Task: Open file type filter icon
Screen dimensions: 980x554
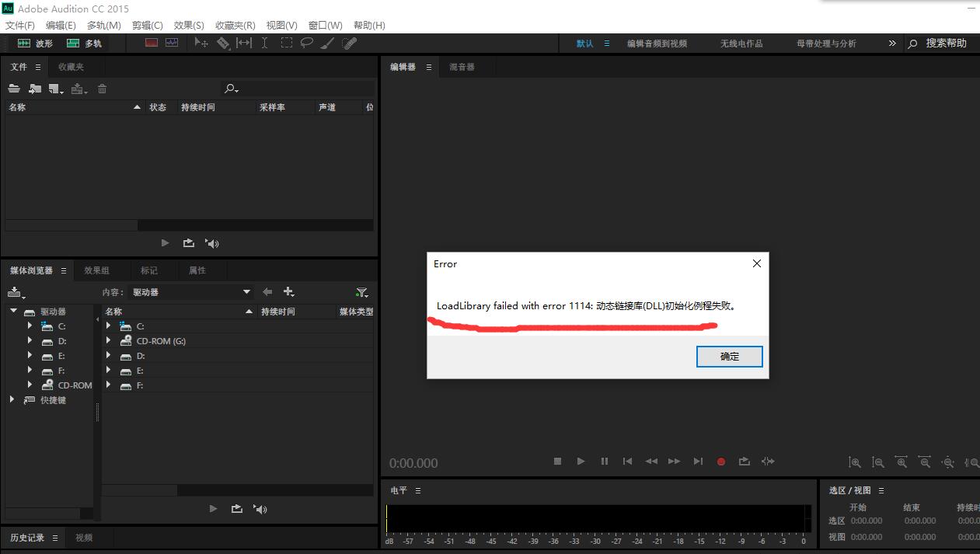Action: (x=361, y=293)
